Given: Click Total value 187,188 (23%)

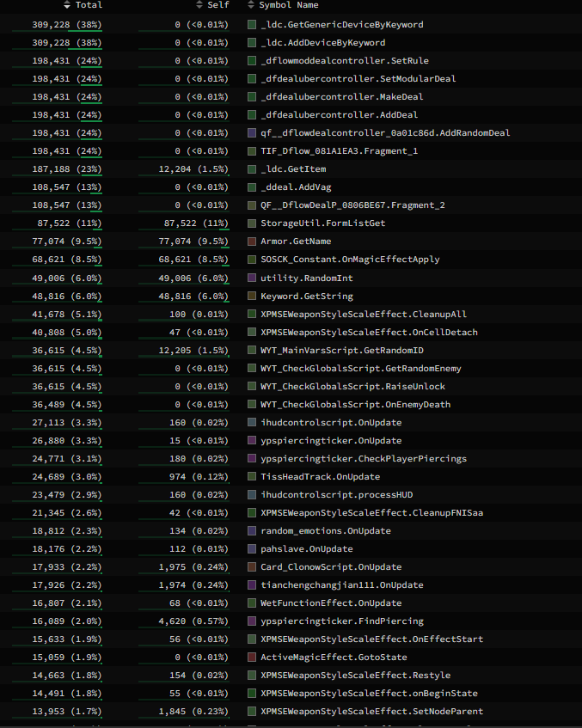Looking at the screenshot, I should [x=67, y=169].
